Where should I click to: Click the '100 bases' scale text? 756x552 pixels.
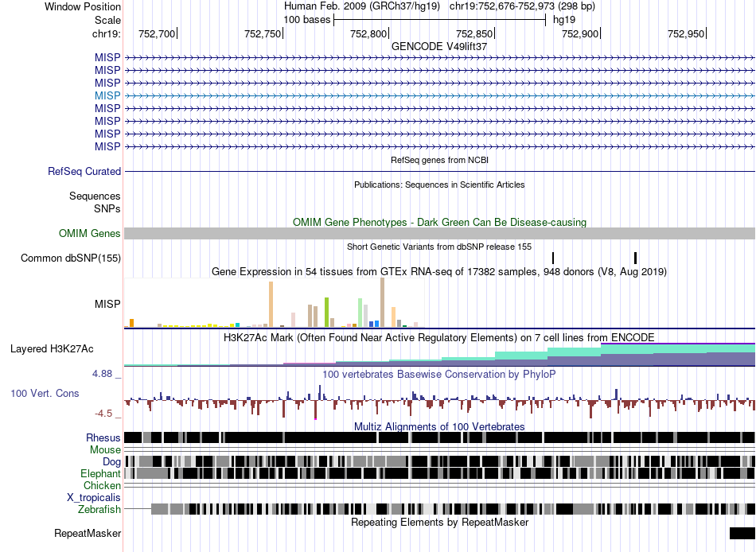pyautogui.click(x=306, y=20)
